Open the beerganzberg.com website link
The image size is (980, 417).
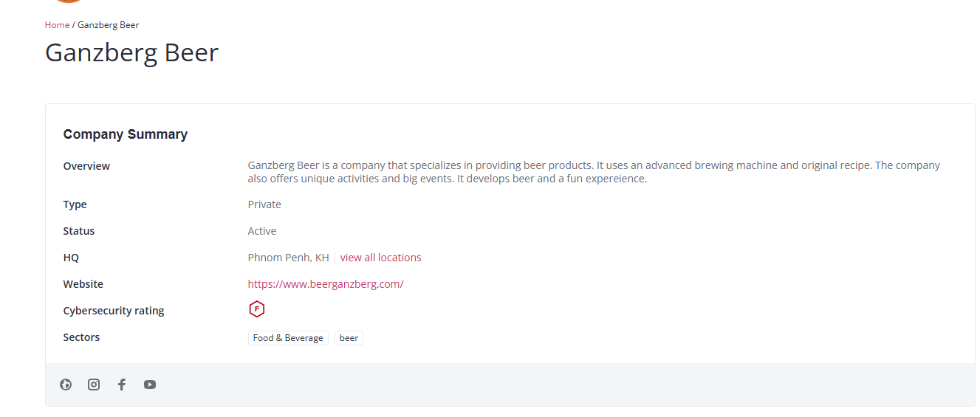click(326, 284)
